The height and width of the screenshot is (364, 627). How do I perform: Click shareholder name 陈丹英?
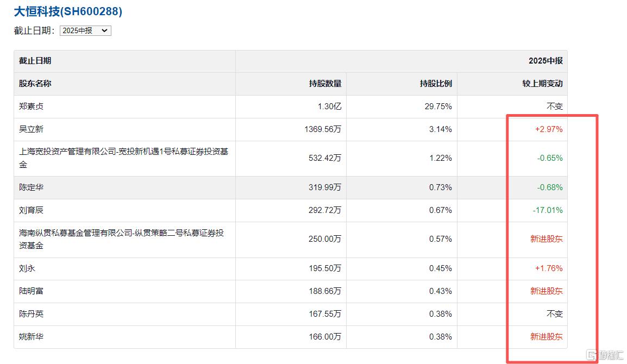pos(31,314)
